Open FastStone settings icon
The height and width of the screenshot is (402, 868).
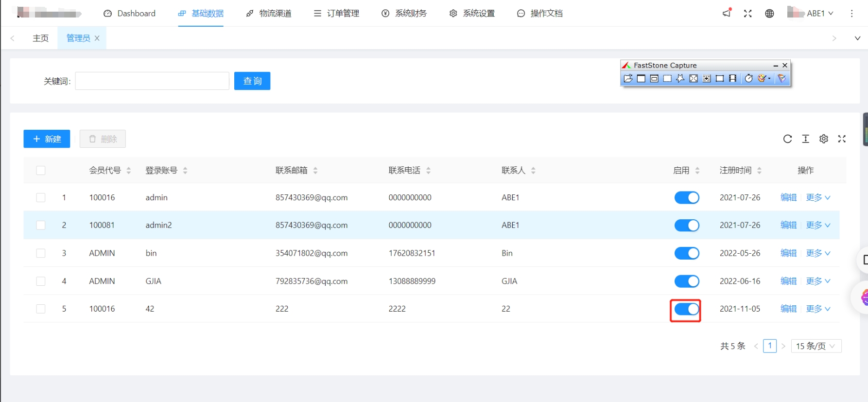click(x=781, y=78)
